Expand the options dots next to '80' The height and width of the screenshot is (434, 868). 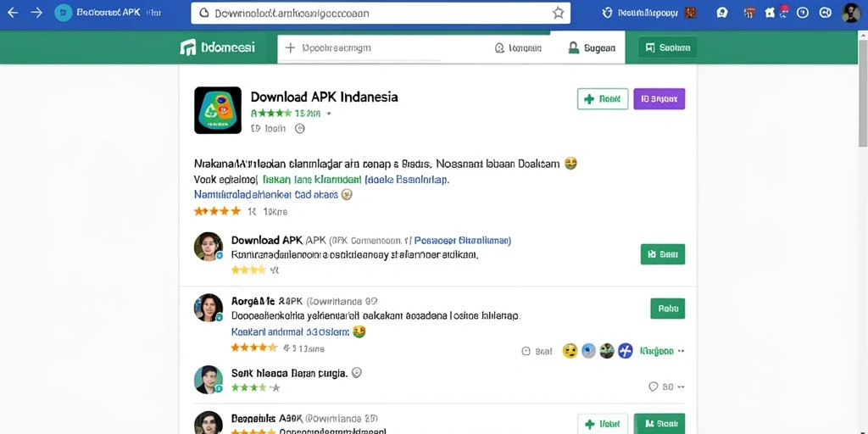(682, 387)
